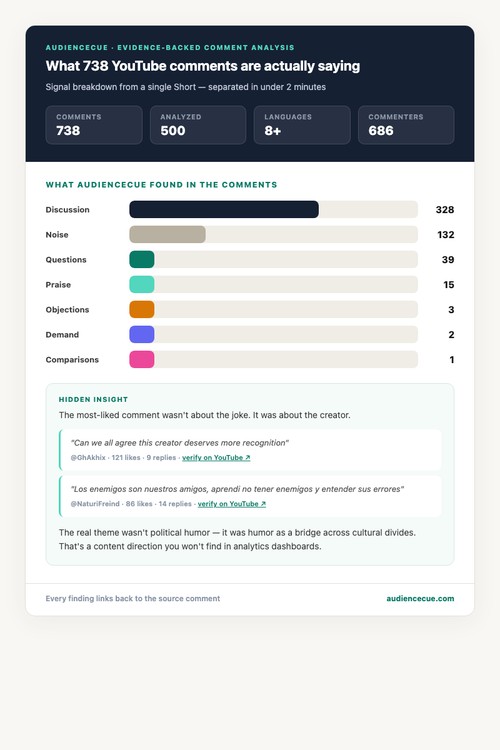Click the dark Discussion bar
This screenshot has height=750, width=500.
point(224,210)
